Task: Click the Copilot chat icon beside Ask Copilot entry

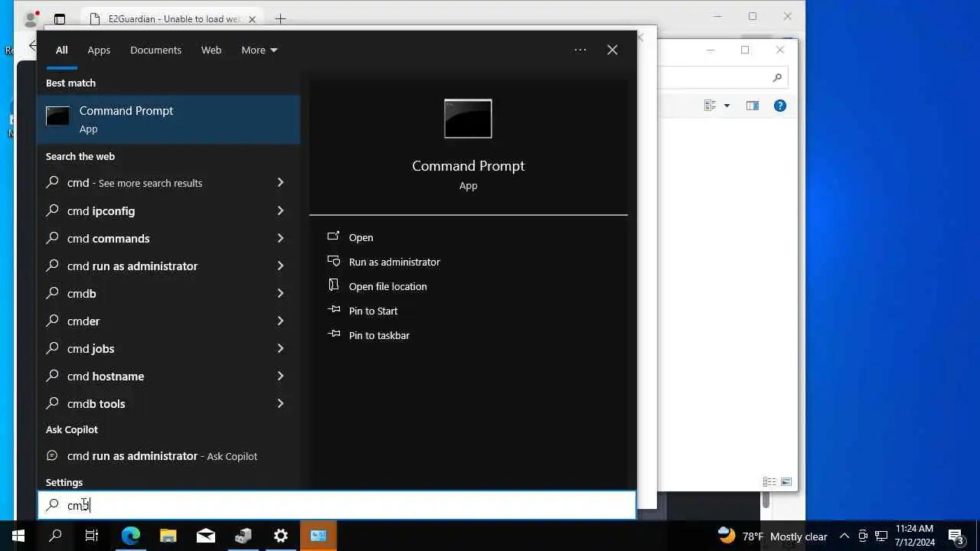Action: [52, 455]
